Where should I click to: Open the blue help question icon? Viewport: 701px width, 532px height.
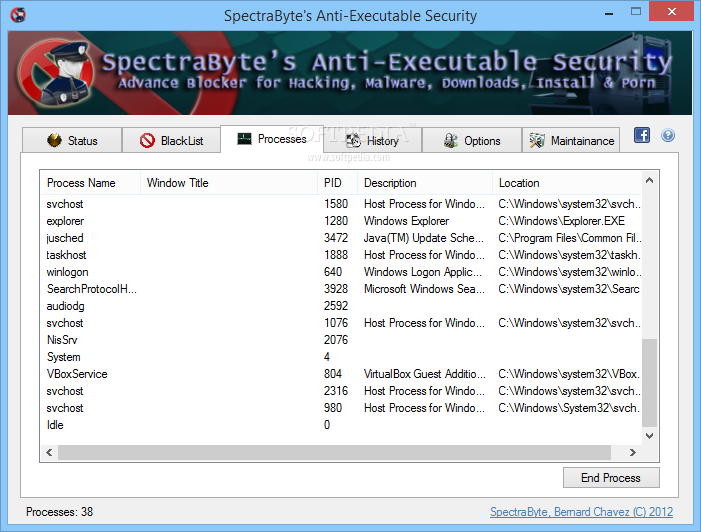[x=668, y=135]
